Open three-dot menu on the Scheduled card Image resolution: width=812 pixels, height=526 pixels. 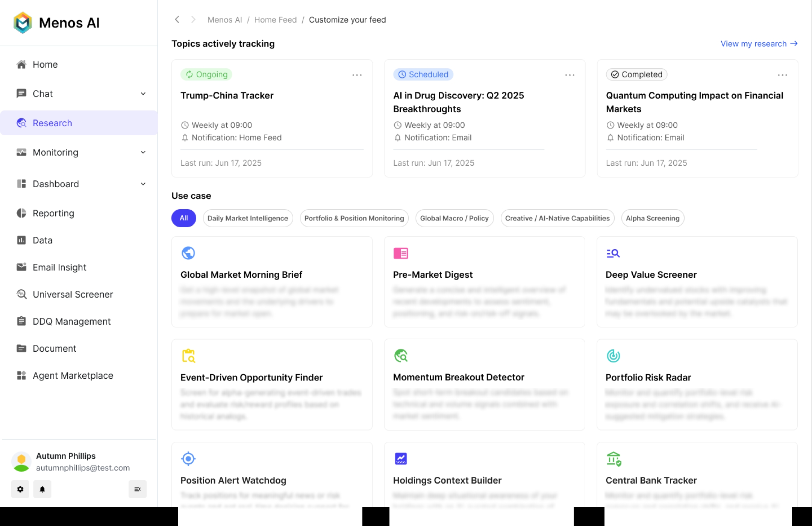[x=570, y=75]
